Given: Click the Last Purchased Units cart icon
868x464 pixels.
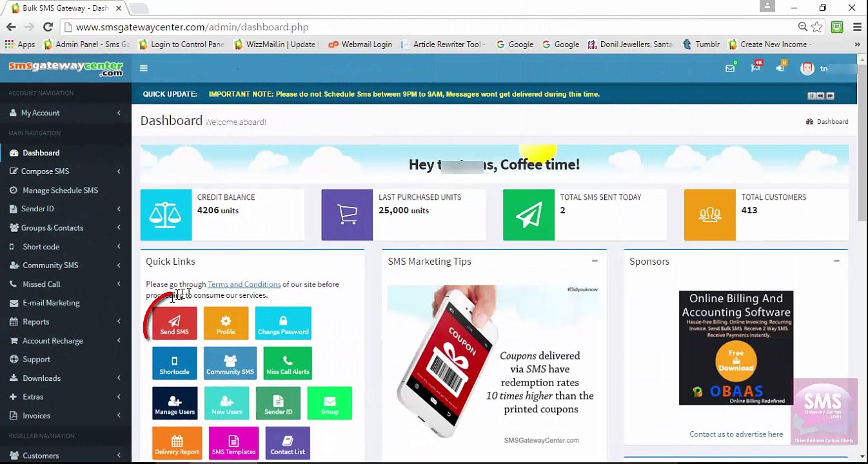Looking at the screenshot, I should click(347, 215).
